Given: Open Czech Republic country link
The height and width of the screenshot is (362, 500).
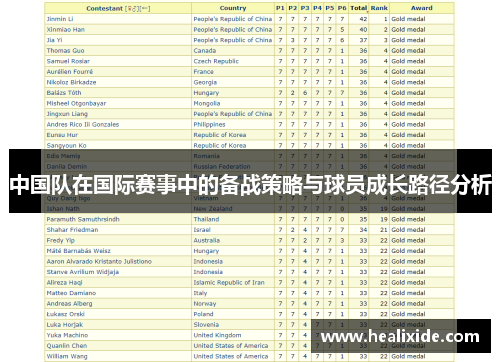Looking at the screenshot, I should 216,61.
